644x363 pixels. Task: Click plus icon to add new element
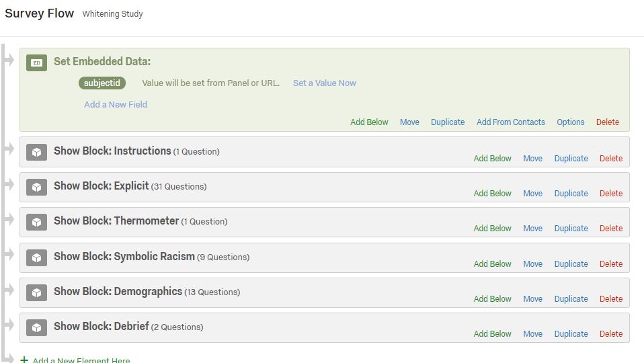point(24,360)
